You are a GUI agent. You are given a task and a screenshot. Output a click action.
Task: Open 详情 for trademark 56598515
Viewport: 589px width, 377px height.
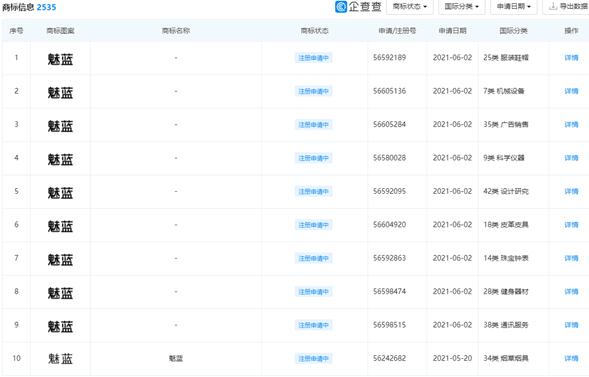(571, 325)
